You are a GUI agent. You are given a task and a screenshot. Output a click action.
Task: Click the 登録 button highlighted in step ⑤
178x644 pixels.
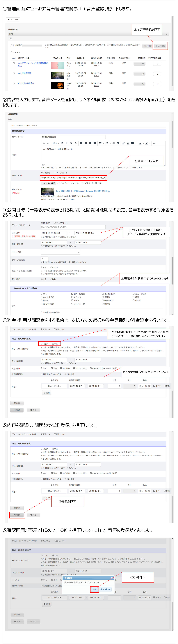(x=17, y=515)
